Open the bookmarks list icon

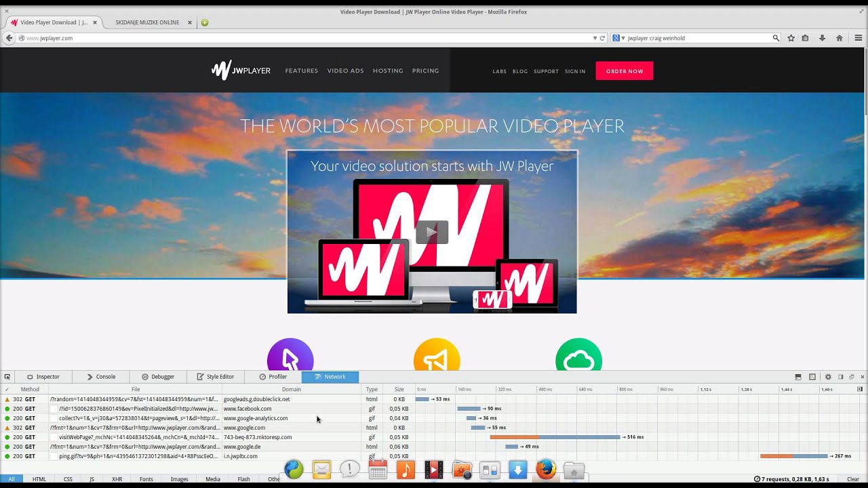[x=805, y=38]
